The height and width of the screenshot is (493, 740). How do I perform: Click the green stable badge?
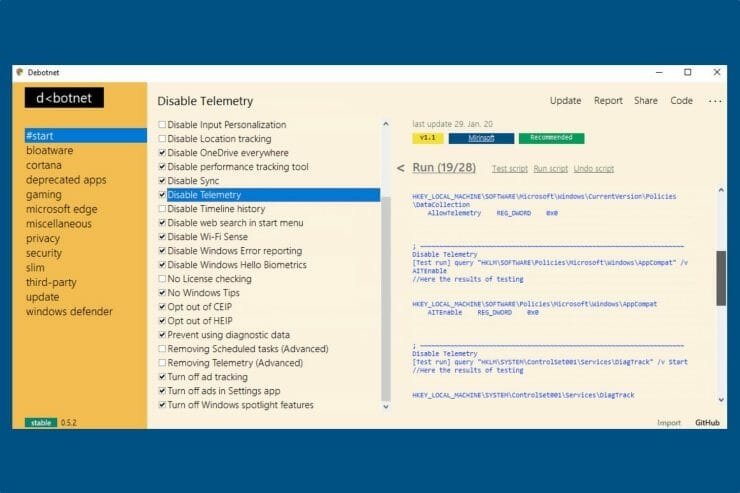click(41, 423)
